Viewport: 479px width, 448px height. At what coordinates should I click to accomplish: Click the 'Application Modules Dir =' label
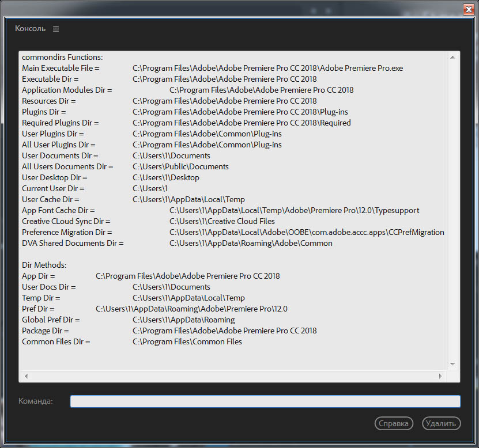pyautogui.click(x=67, y=90)
